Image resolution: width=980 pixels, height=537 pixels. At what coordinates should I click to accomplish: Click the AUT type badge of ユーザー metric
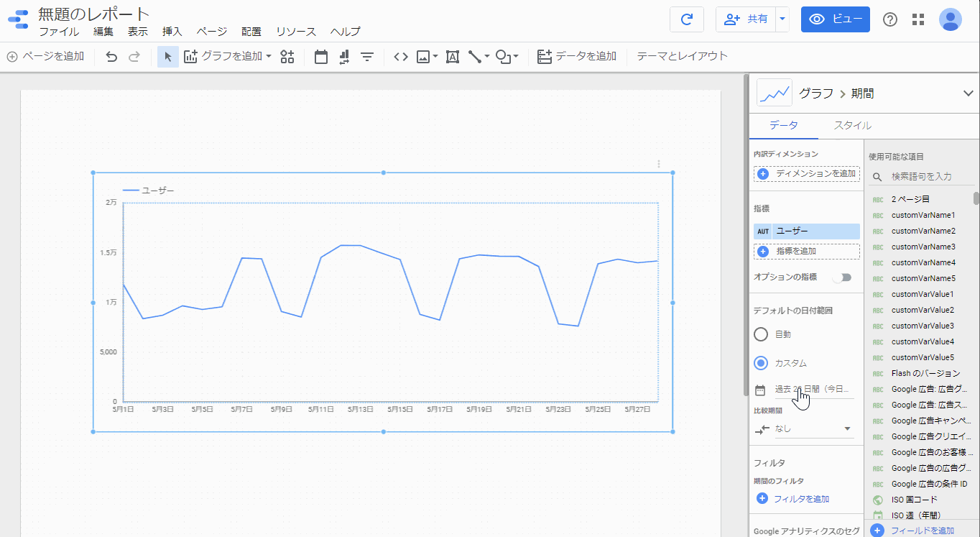pyautogui.click(x=763, y=231)
